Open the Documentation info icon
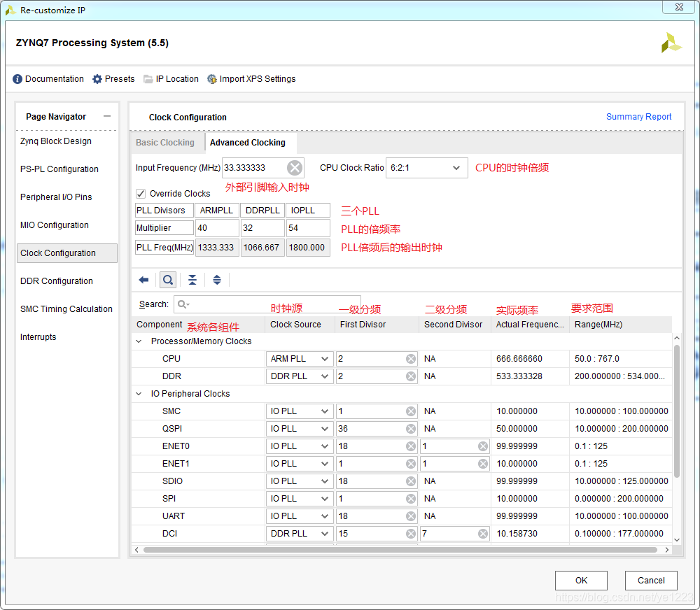This screenshot has width=700, height=610. click(17, 79)
